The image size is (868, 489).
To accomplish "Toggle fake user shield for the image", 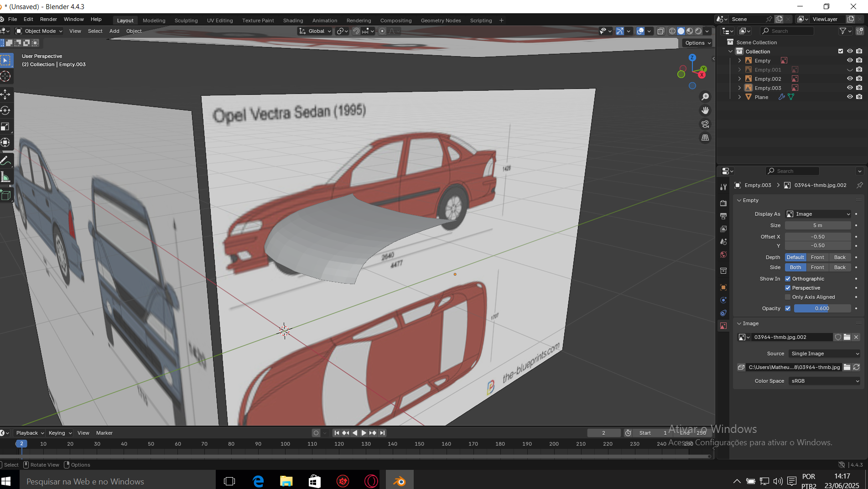I will (838, 337).
